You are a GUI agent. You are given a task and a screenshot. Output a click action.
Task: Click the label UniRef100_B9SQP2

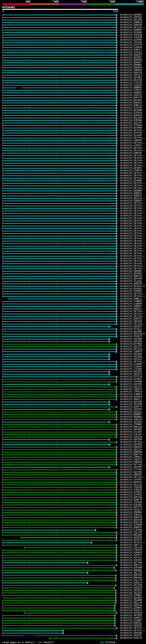point(131,58)
